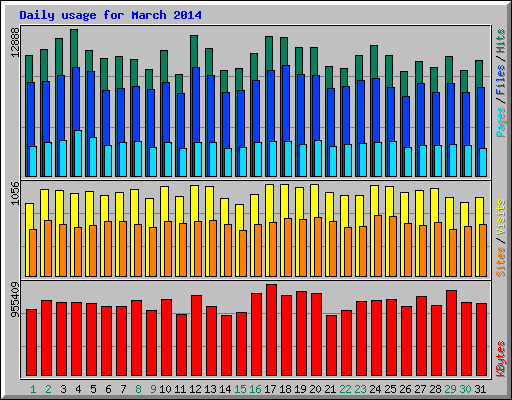Click day label '12' on the axis
Viewport: 512px width, 400px height.
[195, 389]
